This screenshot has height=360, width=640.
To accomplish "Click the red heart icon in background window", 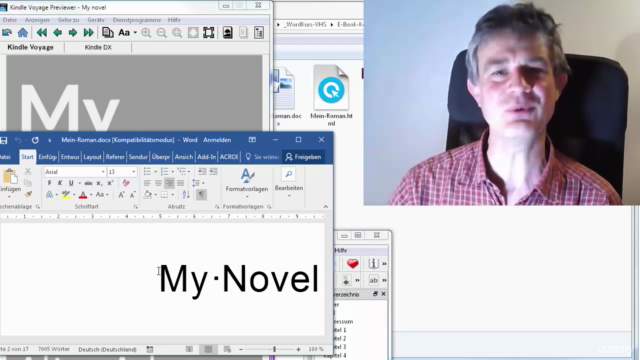I will coord(353,264).
